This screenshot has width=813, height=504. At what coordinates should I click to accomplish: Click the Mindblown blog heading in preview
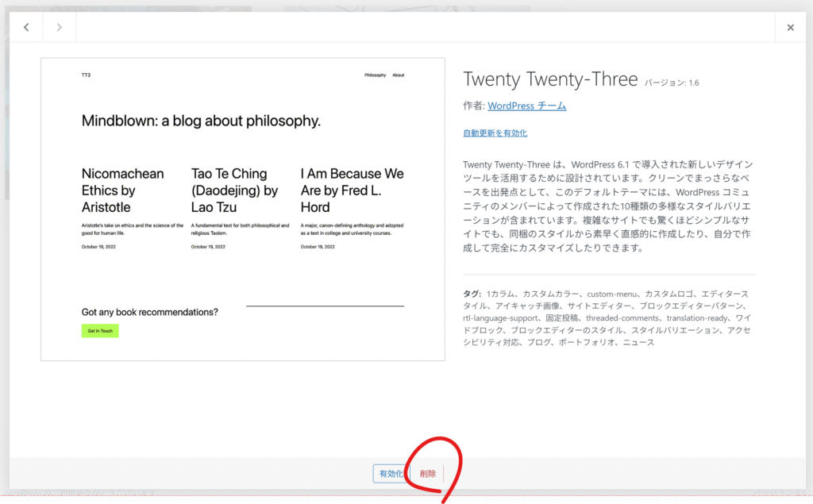click(x=201, y=121)
